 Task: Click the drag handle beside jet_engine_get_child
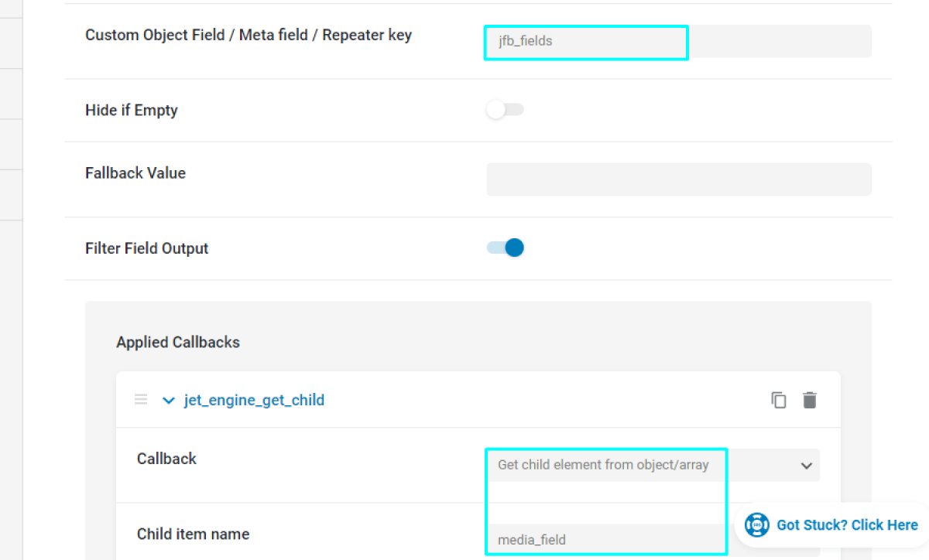point(140,399)
